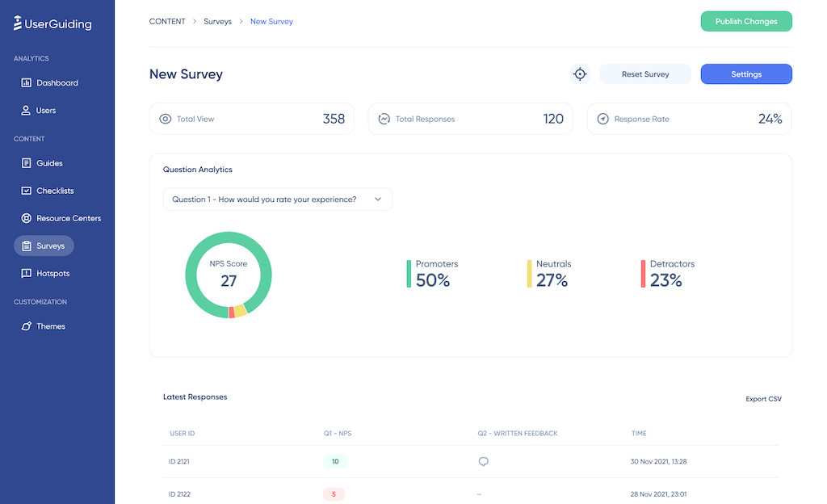Open the Question Analytics question dropdown
The image size is (827, 504).
point(278,199)
